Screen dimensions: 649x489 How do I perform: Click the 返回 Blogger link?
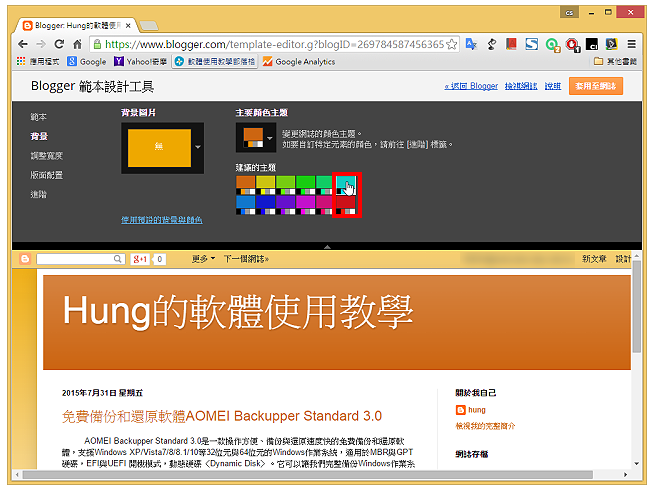pyautogui.click(x=471, y=86)
